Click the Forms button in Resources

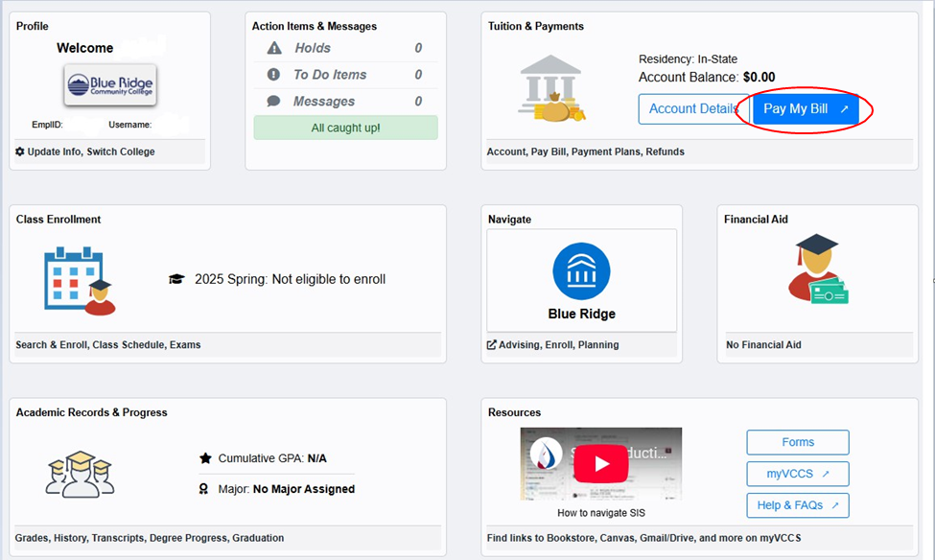click(797, 442)
